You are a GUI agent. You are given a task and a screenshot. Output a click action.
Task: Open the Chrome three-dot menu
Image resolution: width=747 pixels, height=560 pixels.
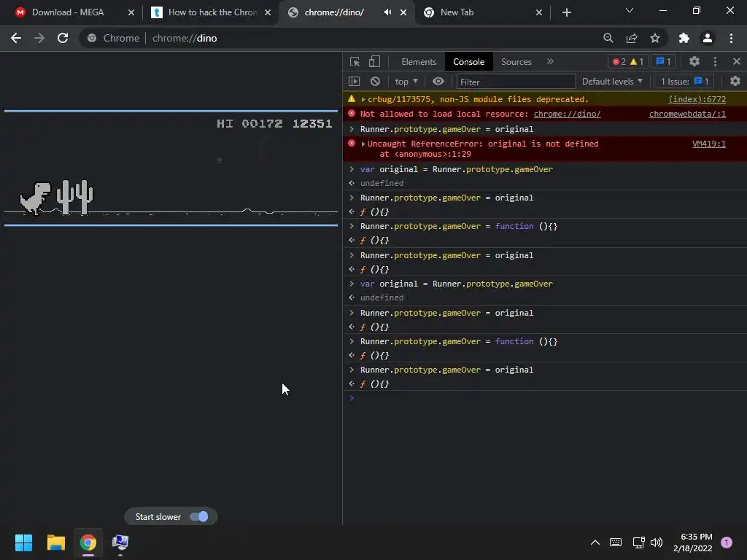coord(731,38)
